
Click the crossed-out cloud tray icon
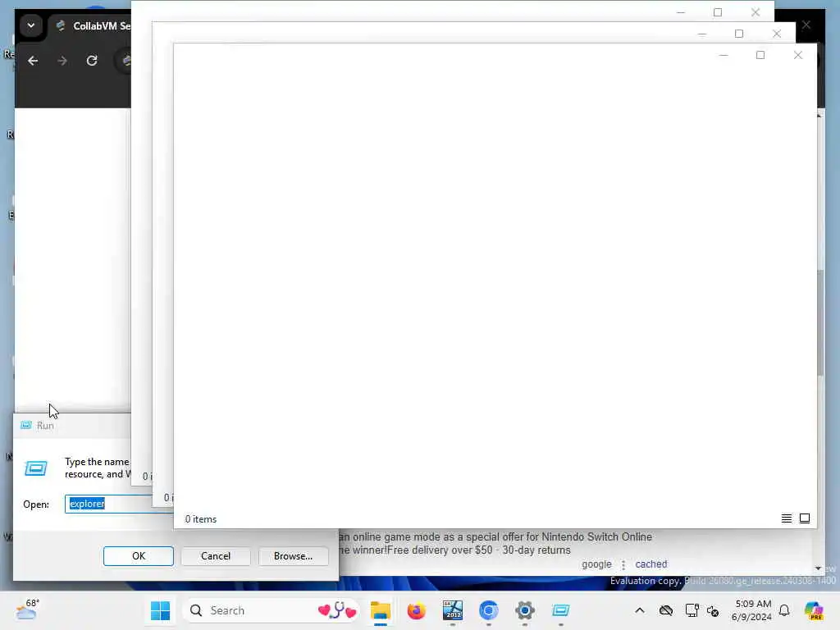[666, 610]
